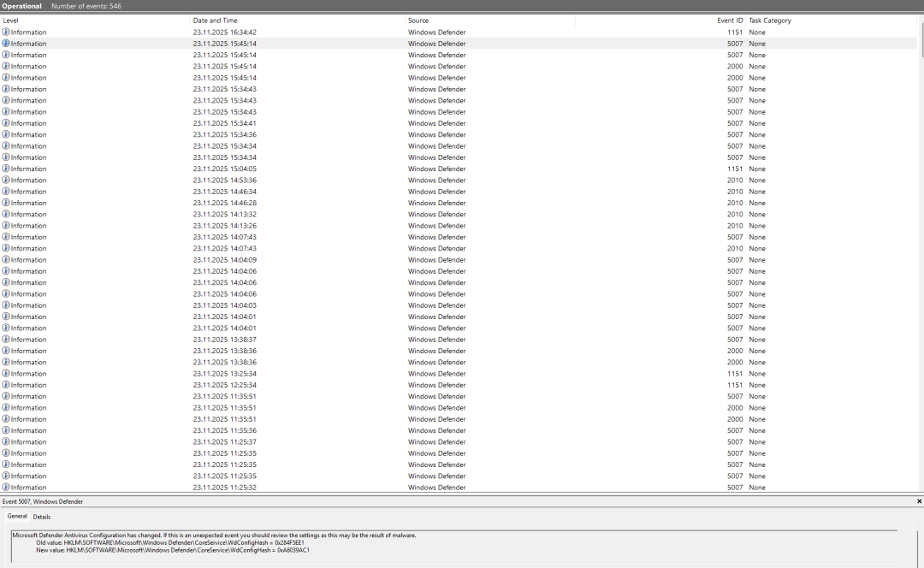Click Event ID 2010 in the 14:46:34 row
The height and width of the screenshot is (568, 924).
click(735, 192)
